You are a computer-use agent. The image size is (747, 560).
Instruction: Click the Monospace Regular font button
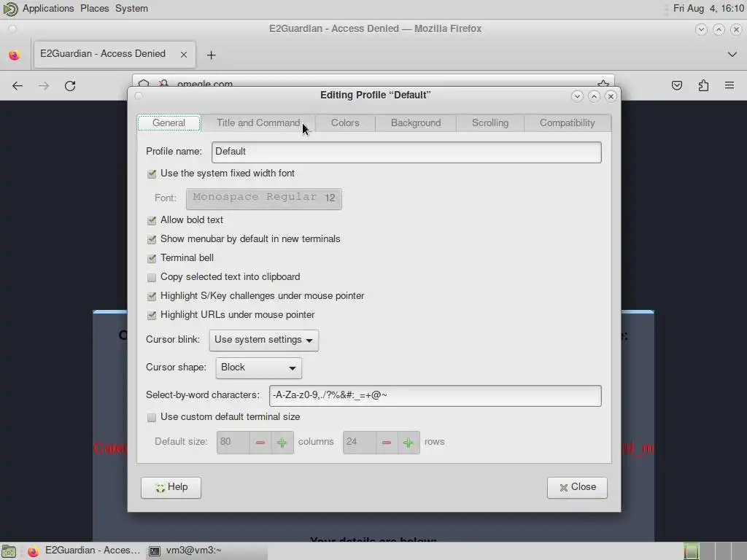click(x=264, y=198)
